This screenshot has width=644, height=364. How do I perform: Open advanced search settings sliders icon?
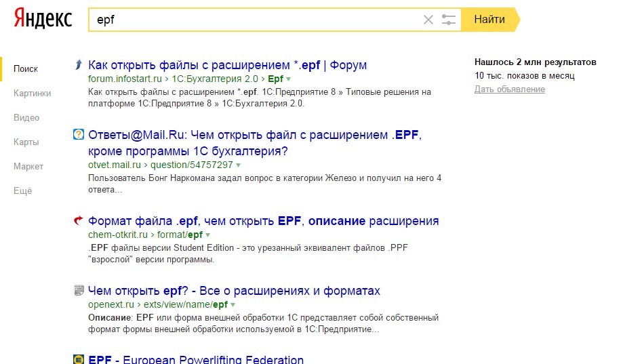point(449,20)
